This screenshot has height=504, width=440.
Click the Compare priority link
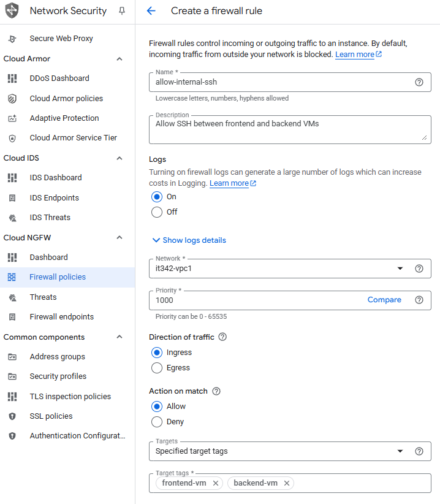384,300
